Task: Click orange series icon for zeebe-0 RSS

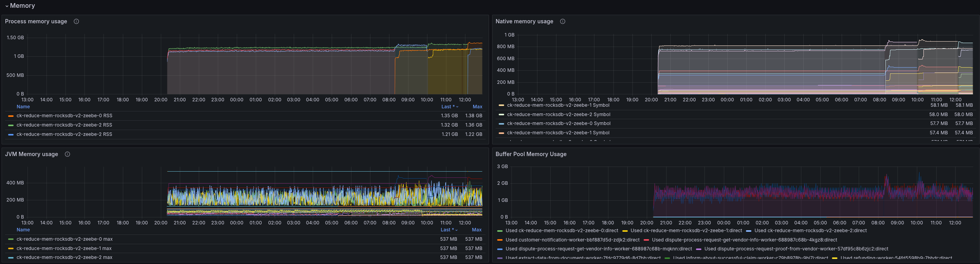Action: pos(11,116)
